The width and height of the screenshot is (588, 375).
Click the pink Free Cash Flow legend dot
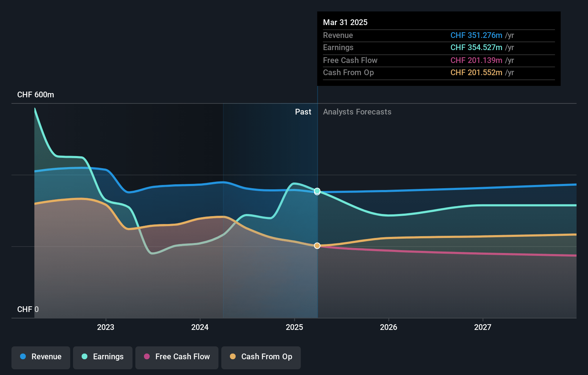pos(147,356)
